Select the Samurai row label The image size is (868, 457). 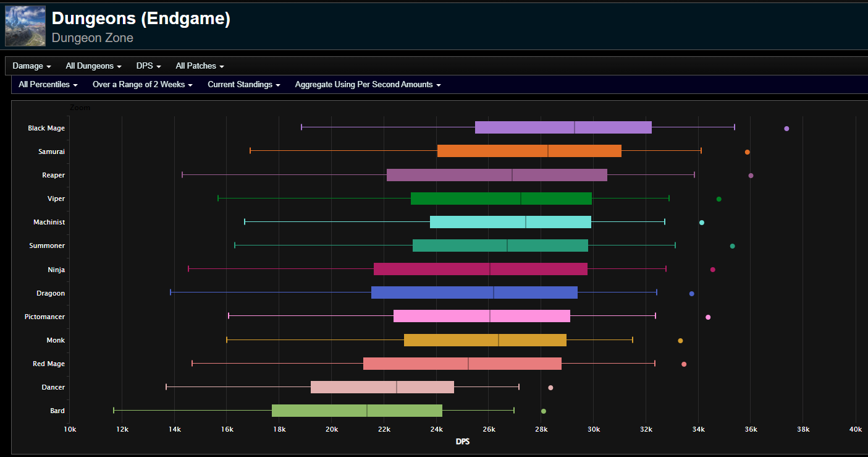tap(51, 152)
